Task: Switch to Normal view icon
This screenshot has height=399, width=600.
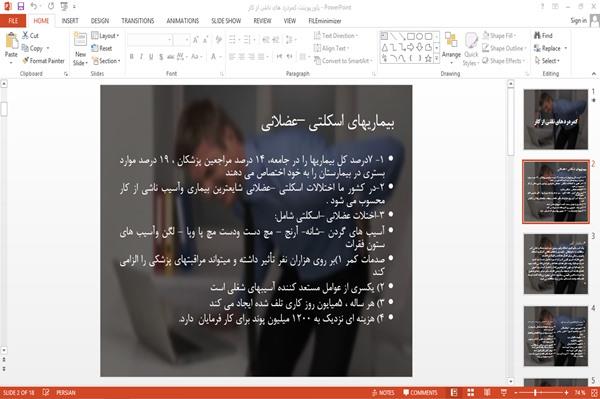Action: 454,392
